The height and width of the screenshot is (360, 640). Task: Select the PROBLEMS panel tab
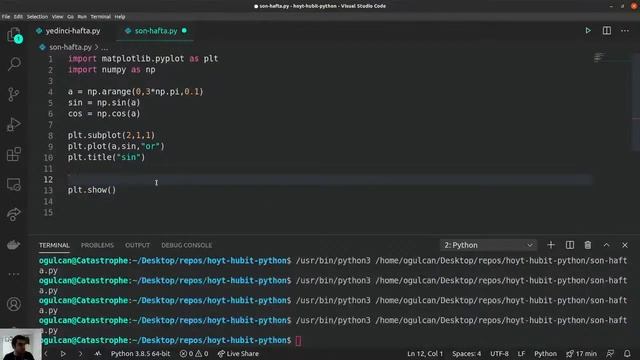[x=97, y=245]
